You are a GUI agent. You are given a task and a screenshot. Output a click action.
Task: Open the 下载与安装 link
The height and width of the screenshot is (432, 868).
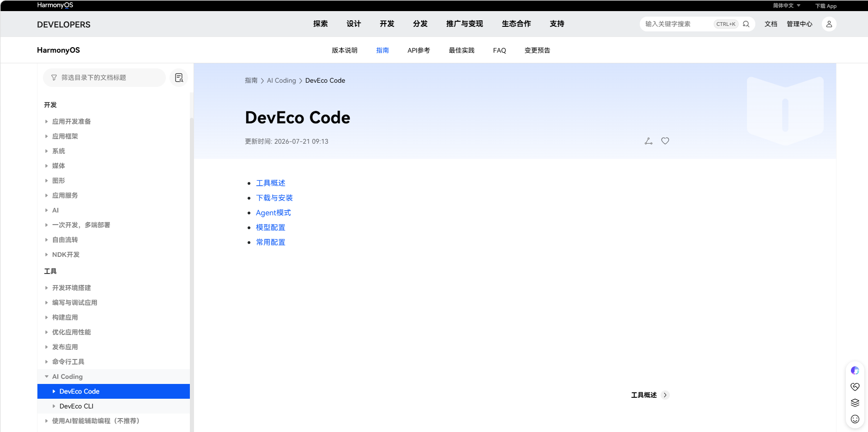[x=274, y=198]
